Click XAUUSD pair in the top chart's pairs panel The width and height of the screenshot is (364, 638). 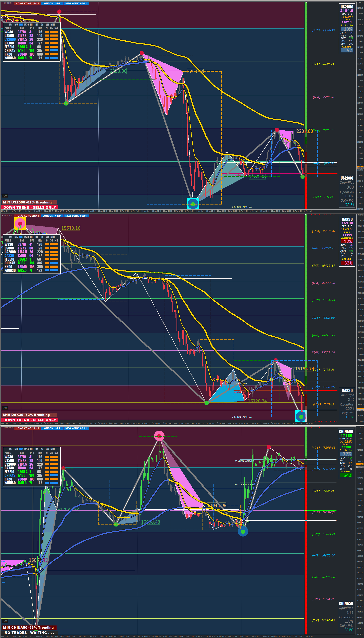point(10,58)
